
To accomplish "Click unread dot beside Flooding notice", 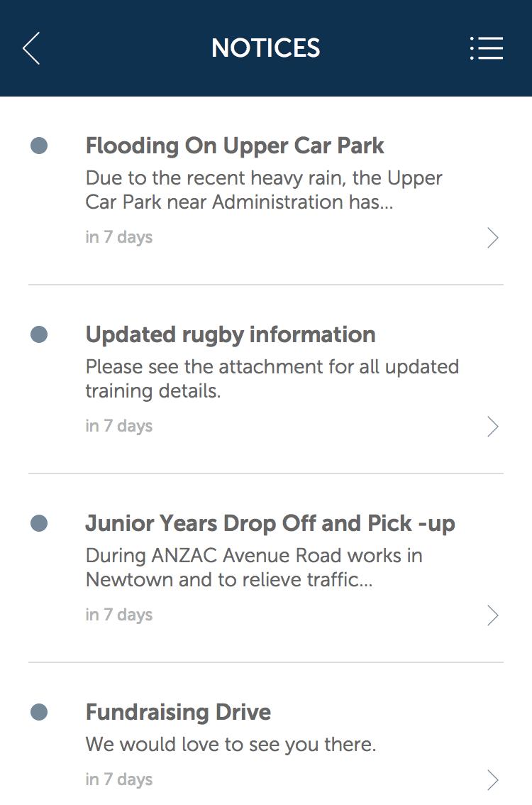I will pos(39,146).
